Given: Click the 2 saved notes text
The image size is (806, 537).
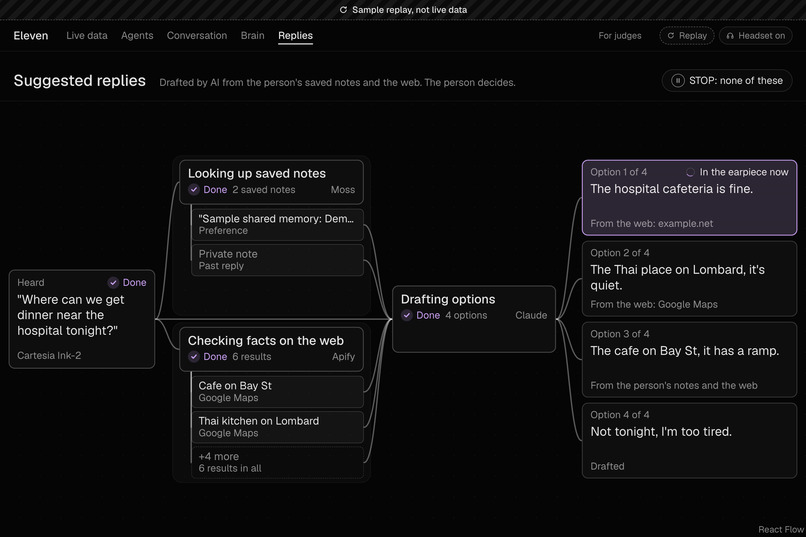Looking at the screenshot, I should click(x=264, y=190).
